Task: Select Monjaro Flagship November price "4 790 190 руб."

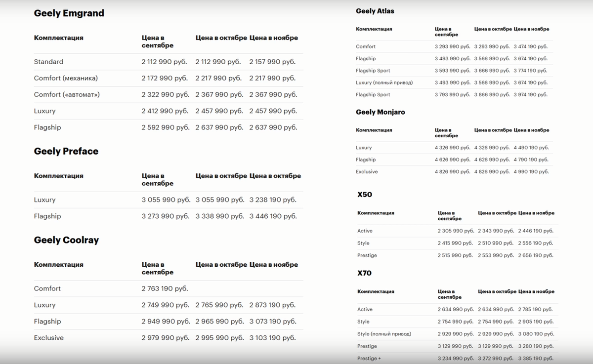Action: point(531,160)
